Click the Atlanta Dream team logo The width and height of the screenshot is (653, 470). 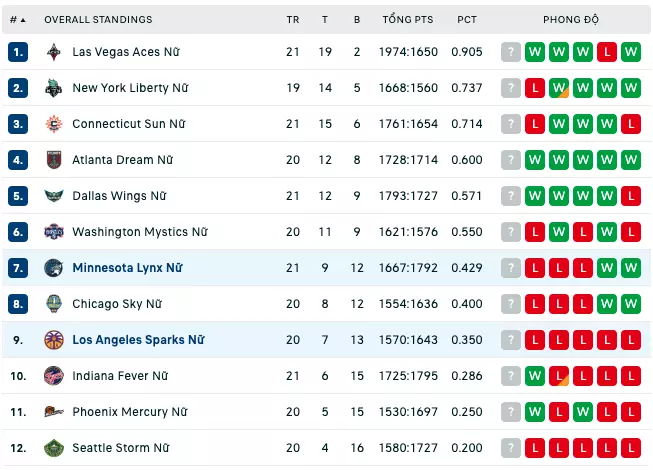click(x=54, y=160)
